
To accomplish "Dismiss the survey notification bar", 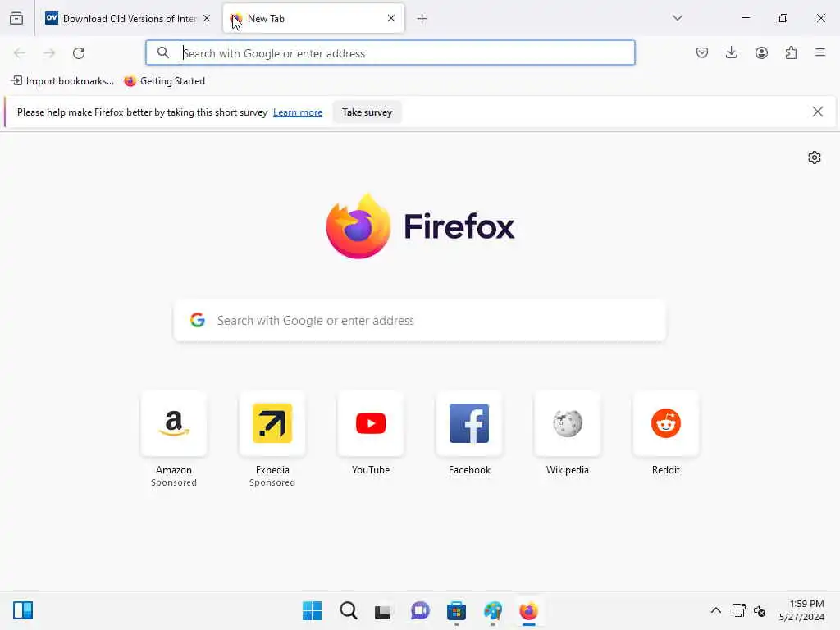I will tap(818, 112).
